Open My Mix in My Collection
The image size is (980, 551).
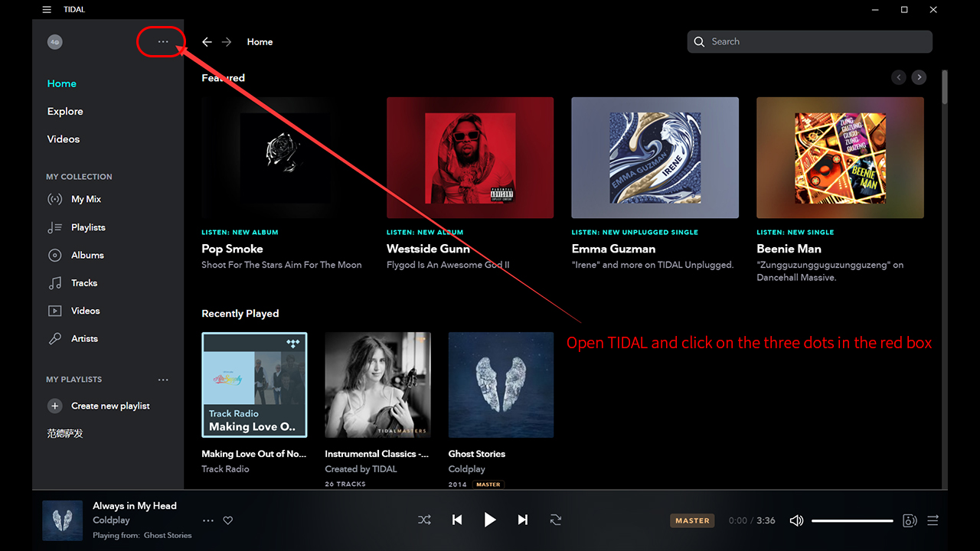74,199
